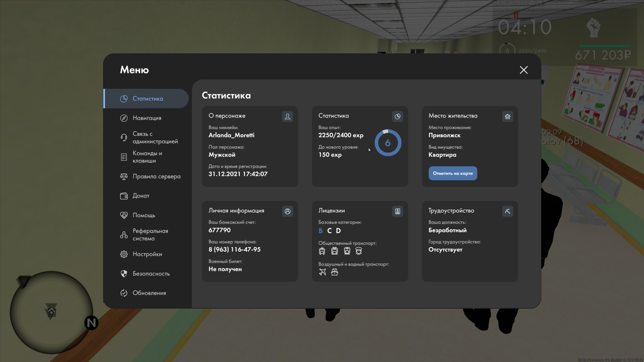Open the Безопасность section
This screenshot has width=644, height=362.
(x=151, y=274)
